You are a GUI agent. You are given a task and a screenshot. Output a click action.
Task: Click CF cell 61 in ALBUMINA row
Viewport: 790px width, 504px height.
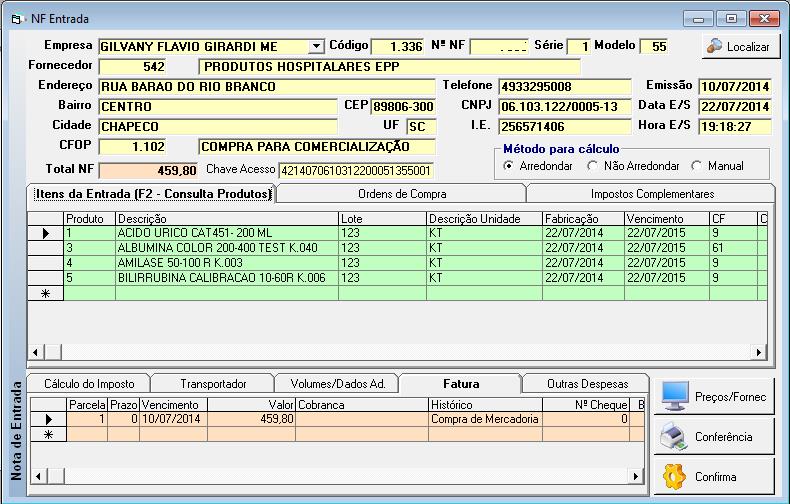coord(733,248)
